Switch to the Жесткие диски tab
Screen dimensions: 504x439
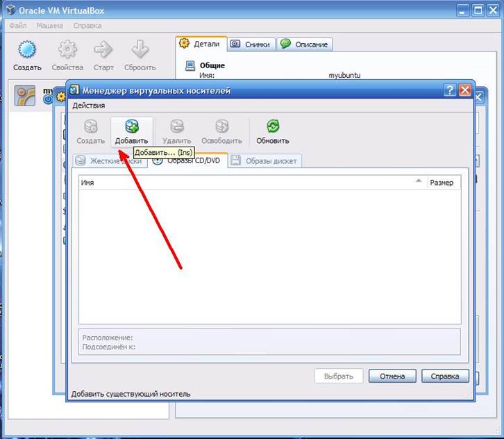[x=110, y=160]
